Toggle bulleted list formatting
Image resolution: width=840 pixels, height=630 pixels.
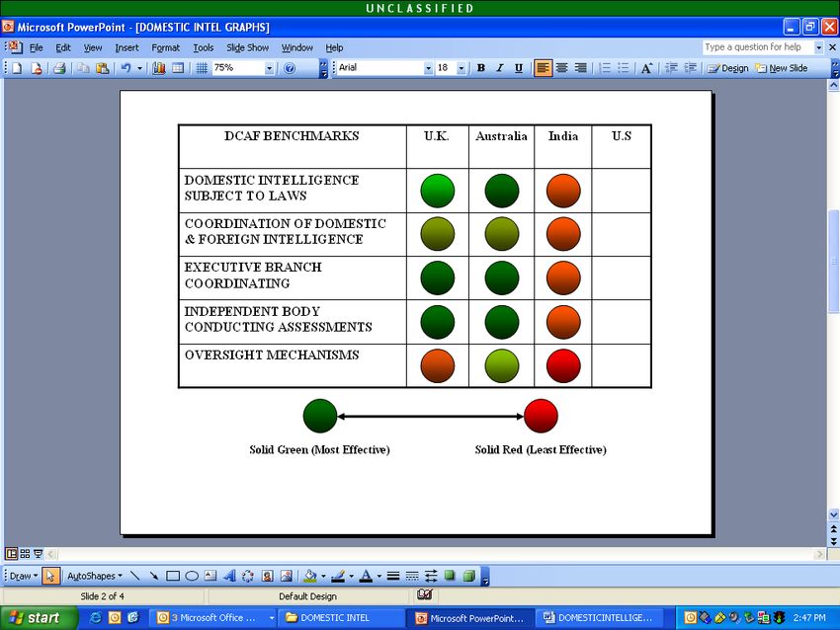coord(623,68)
